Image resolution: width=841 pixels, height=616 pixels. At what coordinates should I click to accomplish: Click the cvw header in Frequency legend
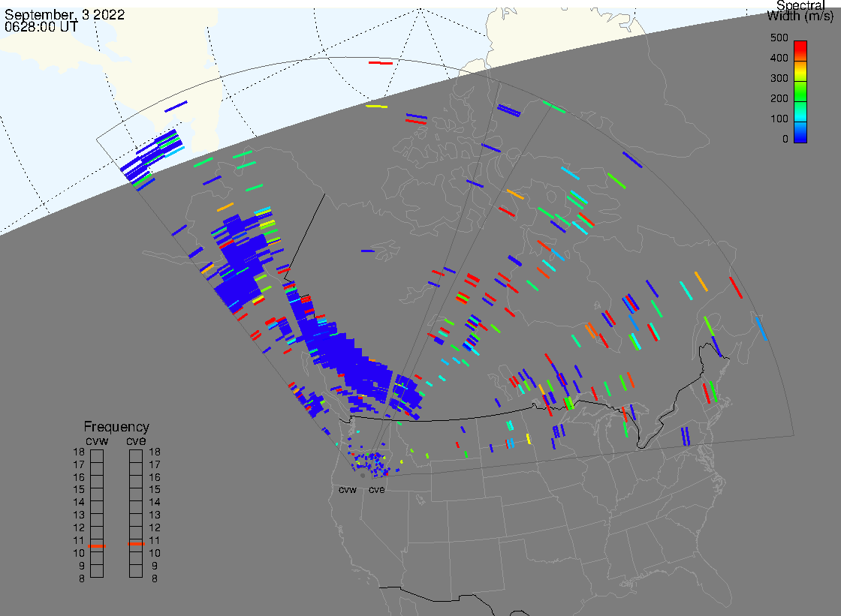(97, 441)
